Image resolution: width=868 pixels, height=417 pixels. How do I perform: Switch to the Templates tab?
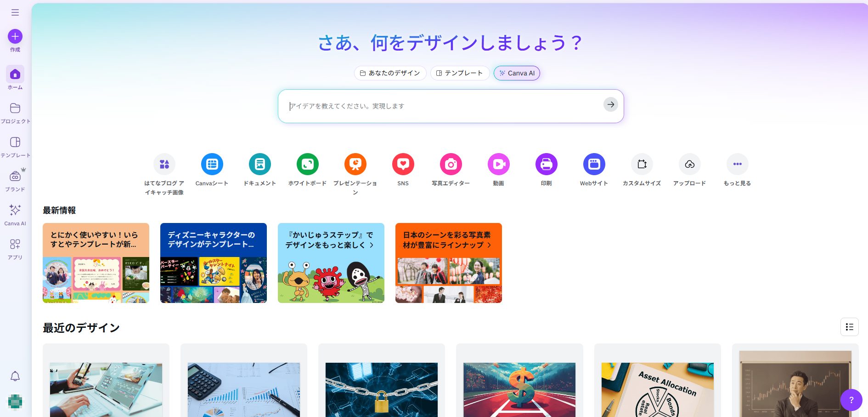459,73
